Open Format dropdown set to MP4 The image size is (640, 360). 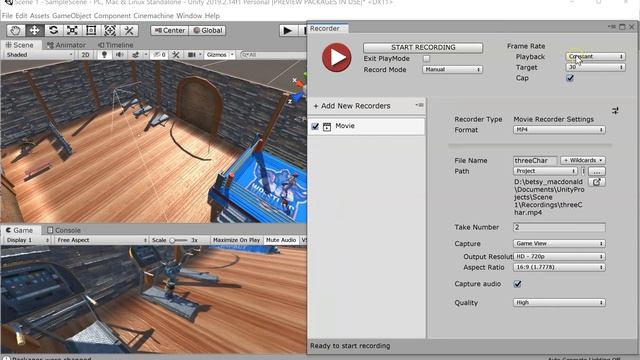[559, 130]
